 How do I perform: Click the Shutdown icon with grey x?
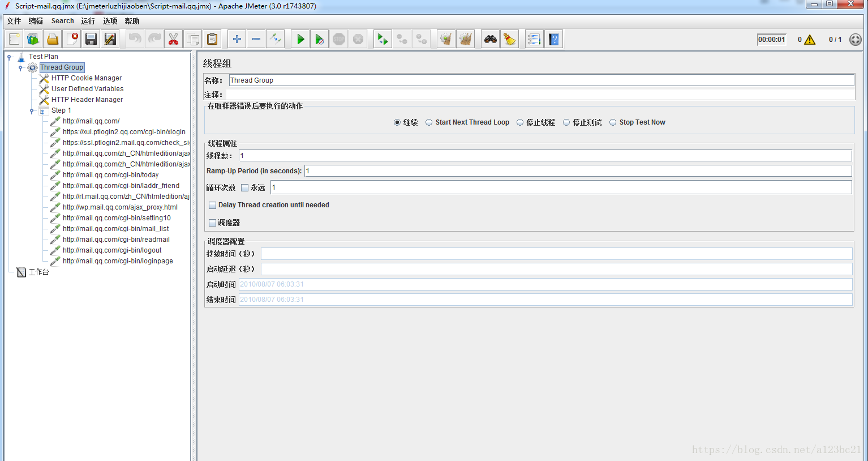pyautogui.click(x=358, y=39)
